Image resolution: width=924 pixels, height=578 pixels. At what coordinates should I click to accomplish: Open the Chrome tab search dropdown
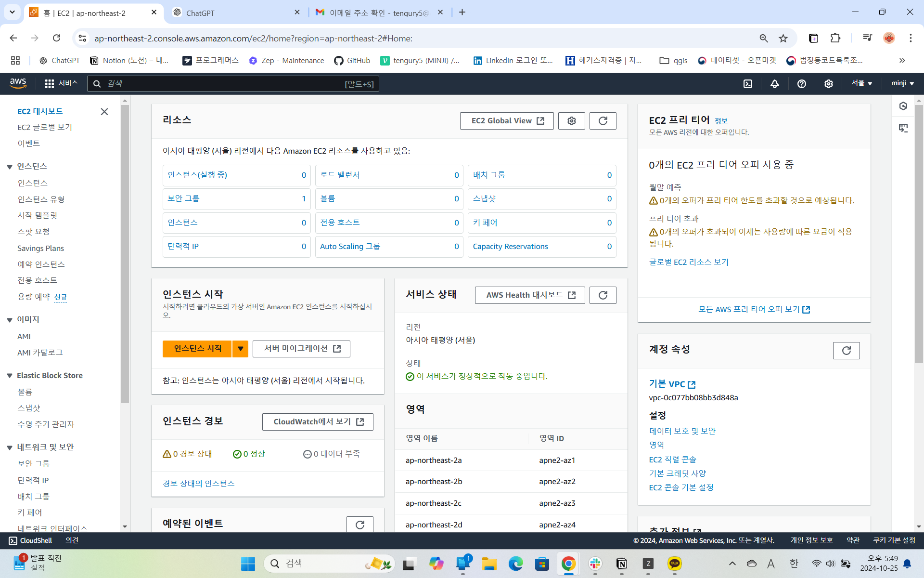tap(12, 12)
